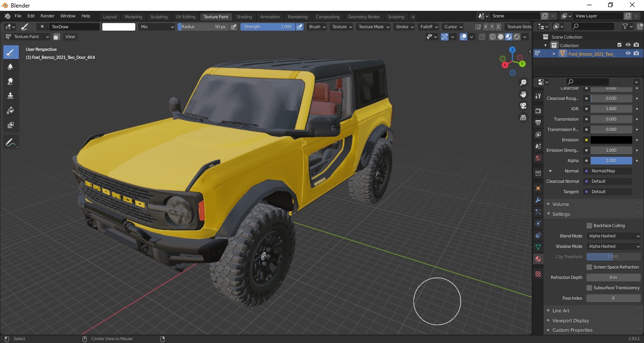Open the Stroke popover
Screen dimensions: 644x343
point(405,27)
